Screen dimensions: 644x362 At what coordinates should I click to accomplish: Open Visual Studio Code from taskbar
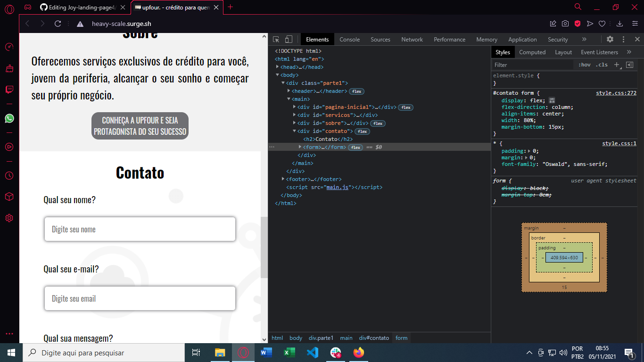point(312,353)
